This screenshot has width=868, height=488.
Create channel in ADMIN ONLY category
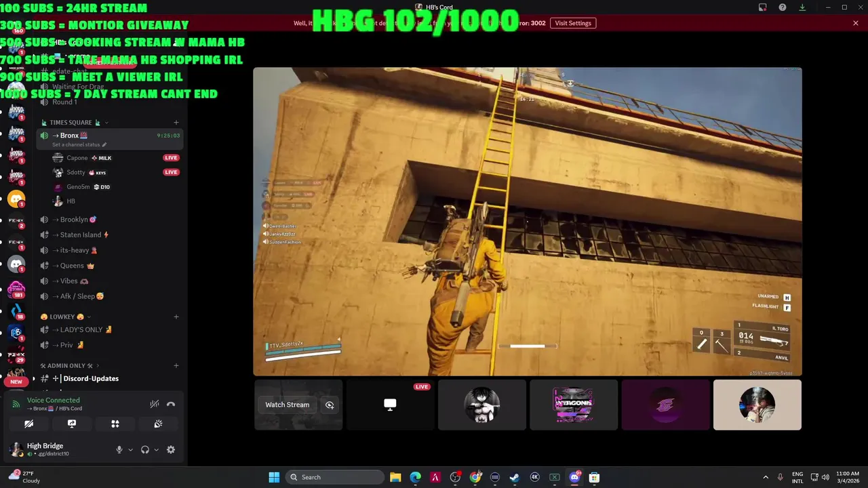click(x=176, y=366)
